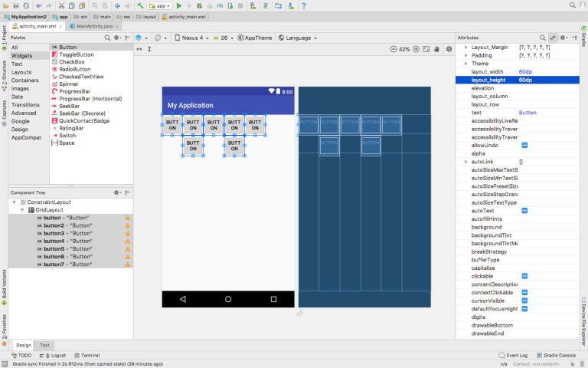The height and width of the screenshot is (368, 588).
Task: Click the Cut scissors icon
Action: [61, 5]
